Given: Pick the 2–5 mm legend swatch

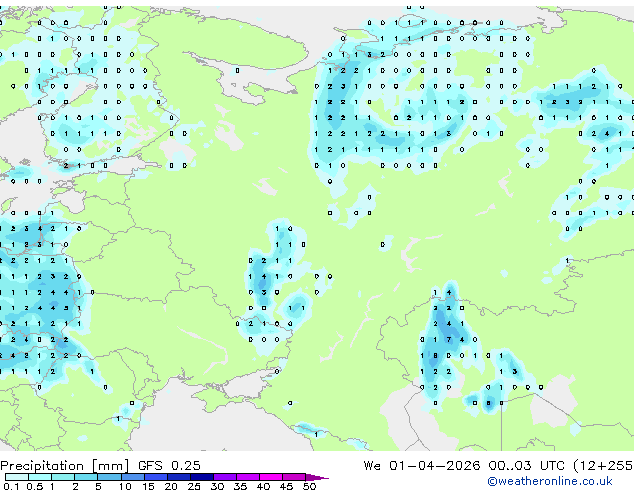Looking at the screenshot, I should [x=86, y=477].
